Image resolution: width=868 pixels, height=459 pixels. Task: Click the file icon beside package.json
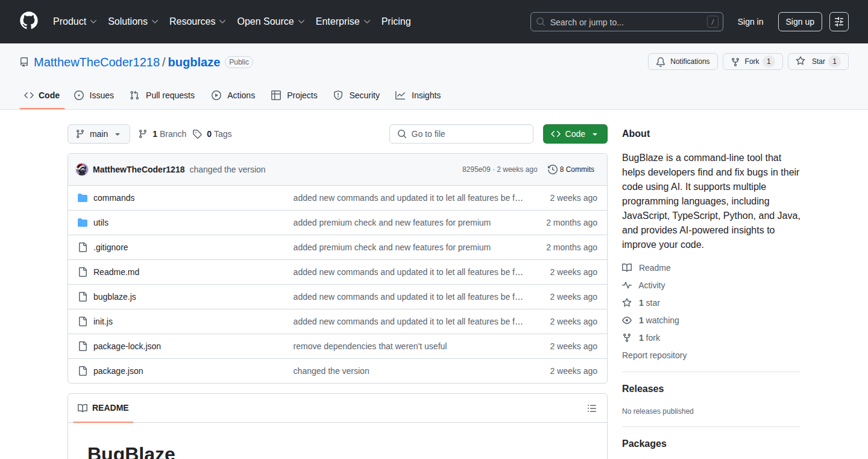[x=83, y=371]
